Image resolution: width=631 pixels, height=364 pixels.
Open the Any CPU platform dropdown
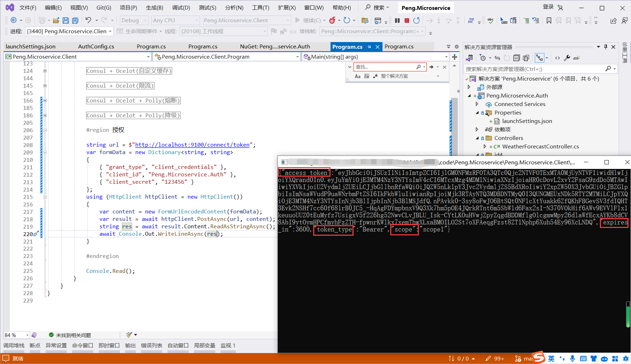[175, 20]
